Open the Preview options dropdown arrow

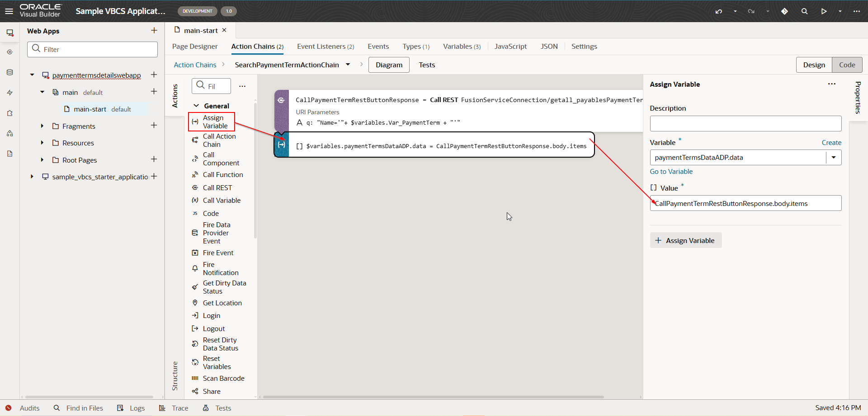pyautogui.click(x=840, y=11)
